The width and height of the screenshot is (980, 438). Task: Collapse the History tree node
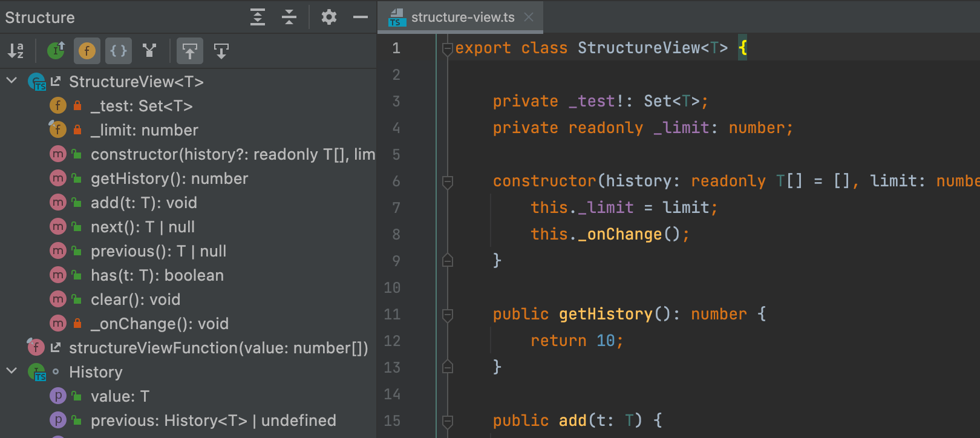(11, 371)
